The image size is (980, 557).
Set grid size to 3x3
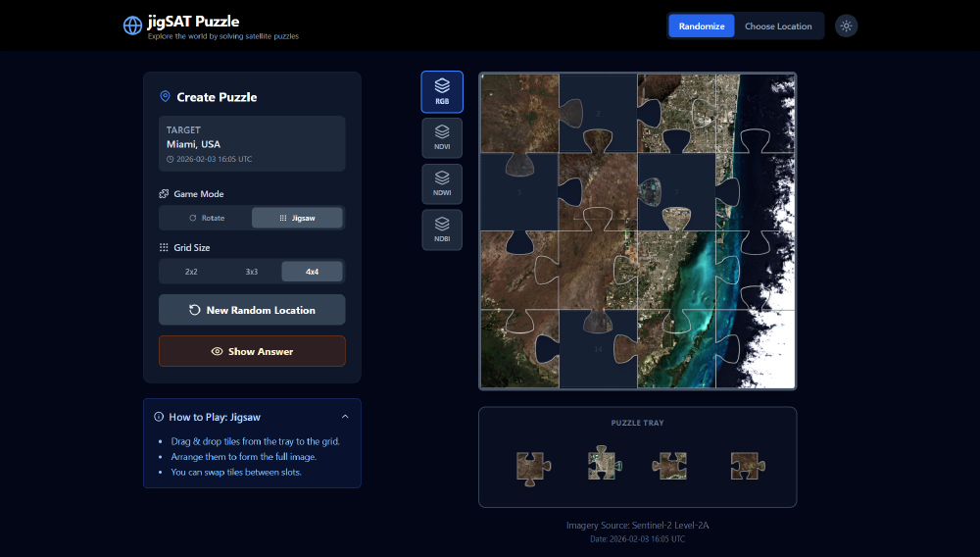click(x=251, y=272)
